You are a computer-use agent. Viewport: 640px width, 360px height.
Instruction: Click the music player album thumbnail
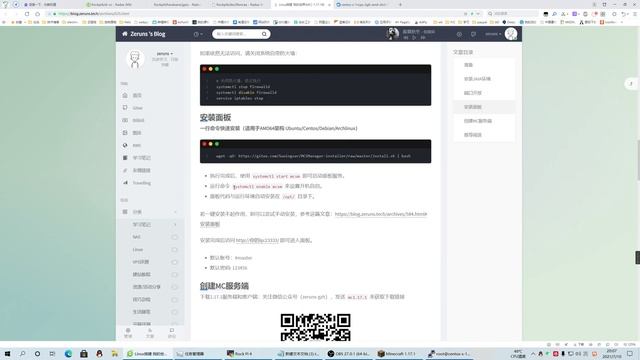392,33
